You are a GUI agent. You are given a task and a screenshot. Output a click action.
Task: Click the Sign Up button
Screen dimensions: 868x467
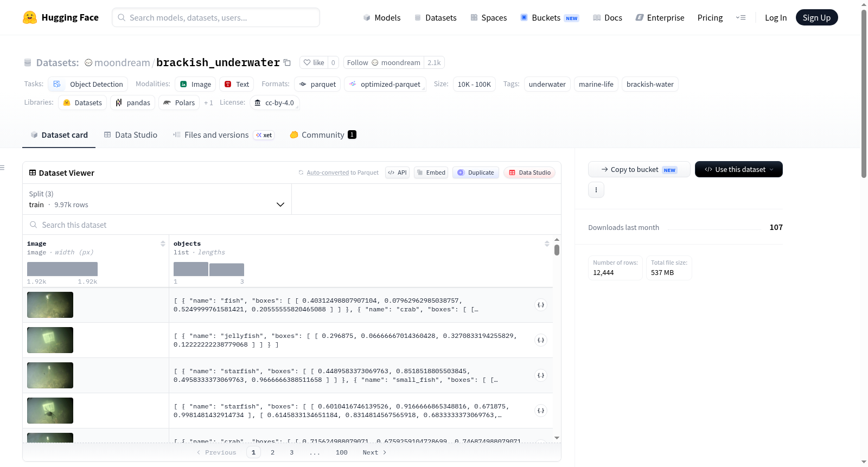(x=816, y=17)
